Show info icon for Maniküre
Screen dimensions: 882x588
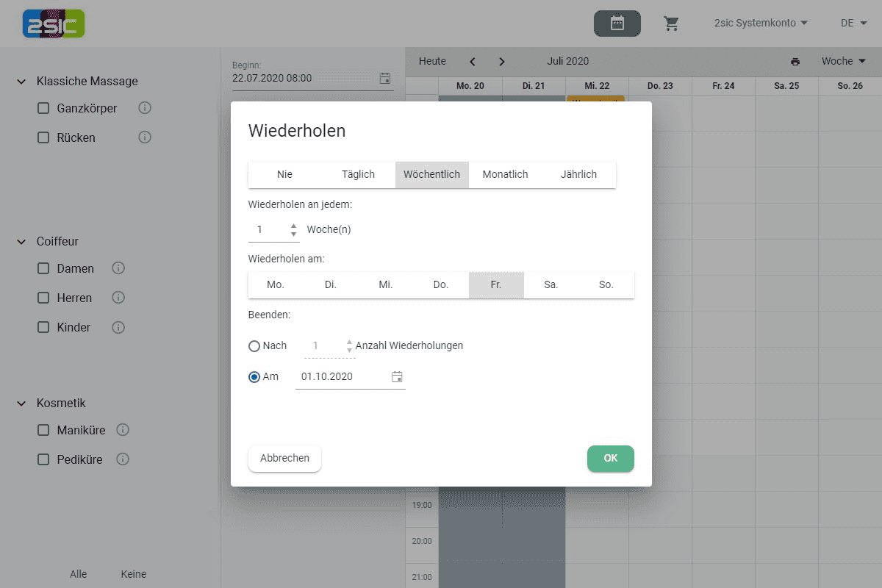[x=123, y=430]
